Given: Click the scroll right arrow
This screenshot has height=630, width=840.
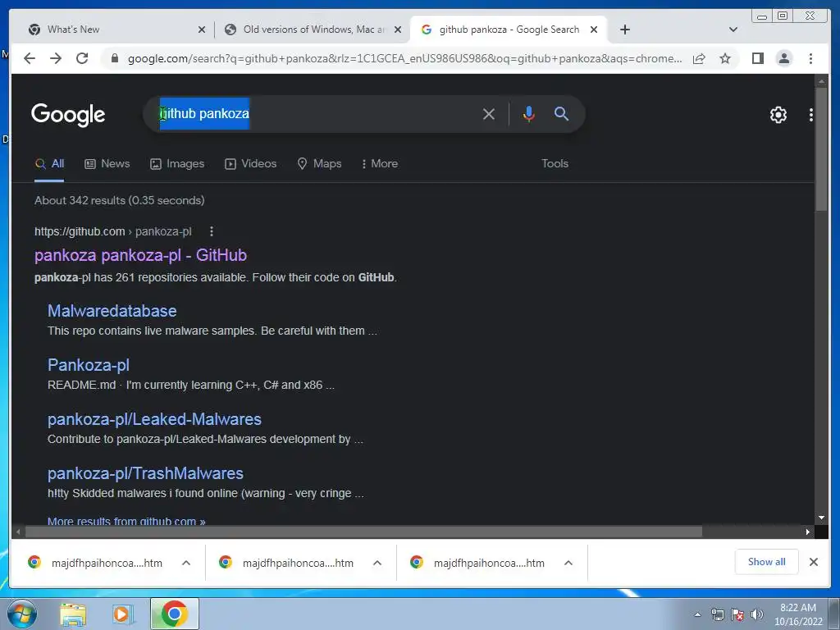Looking at the screenshot, I should (808, 532).
